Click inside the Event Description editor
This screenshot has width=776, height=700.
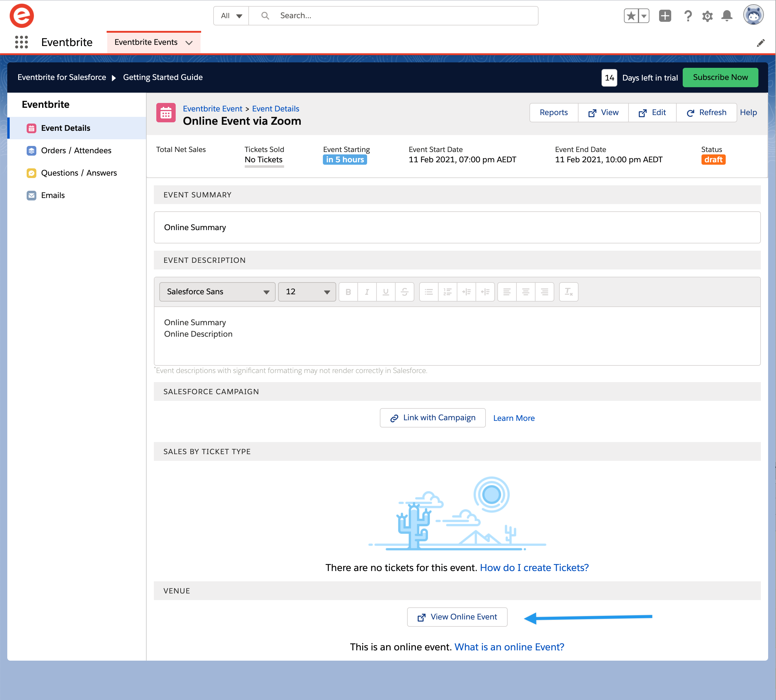click(x=457, y=336)
